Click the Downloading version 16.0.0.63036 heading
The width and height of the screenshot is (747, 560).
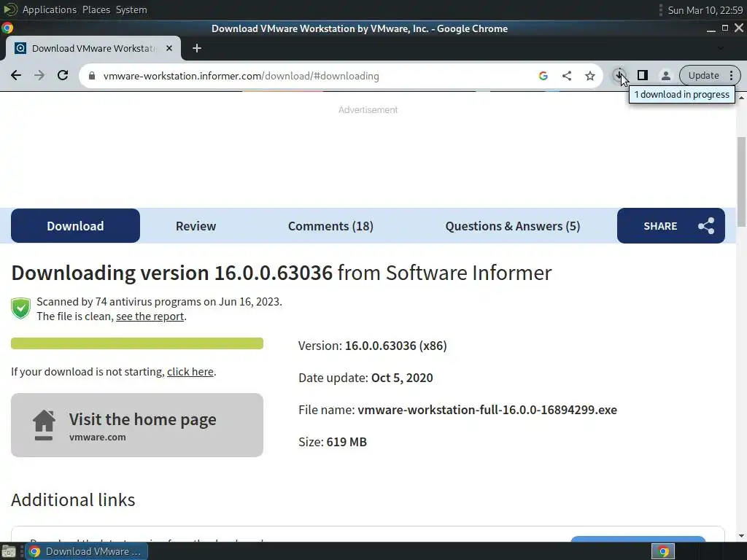click(x=281, y=273)
